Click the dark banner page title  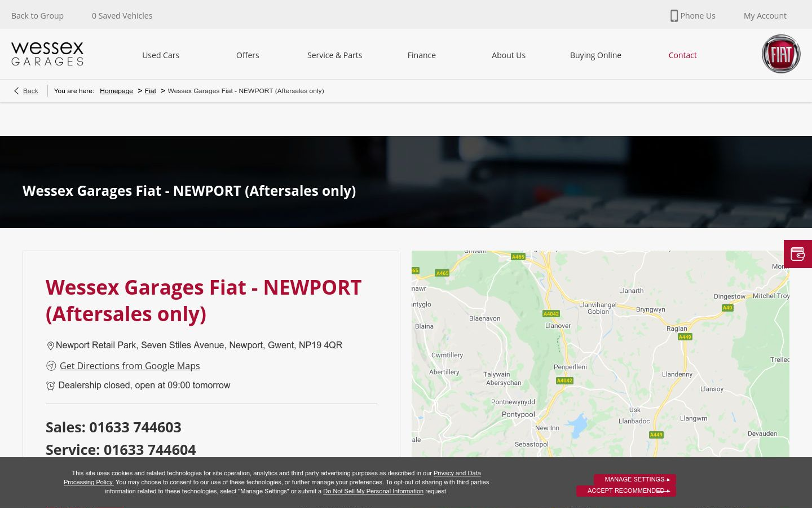pos(189,191)
